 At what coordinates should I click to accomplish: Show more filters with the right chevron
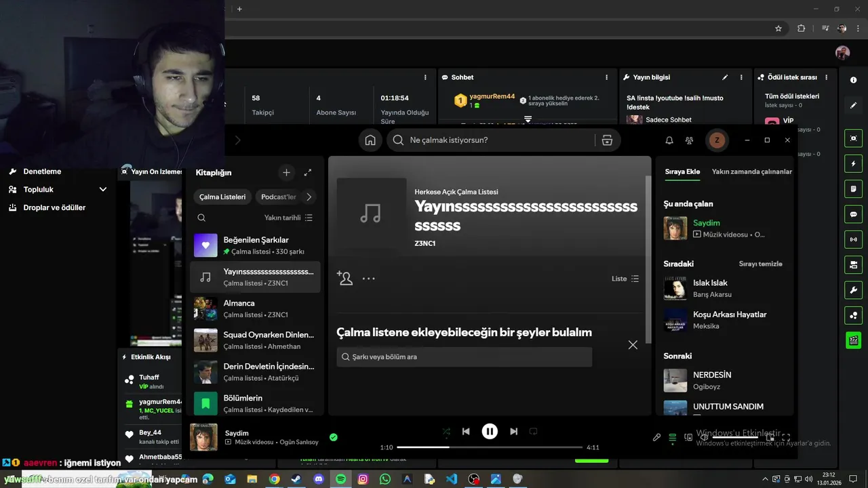click(309, 197)
